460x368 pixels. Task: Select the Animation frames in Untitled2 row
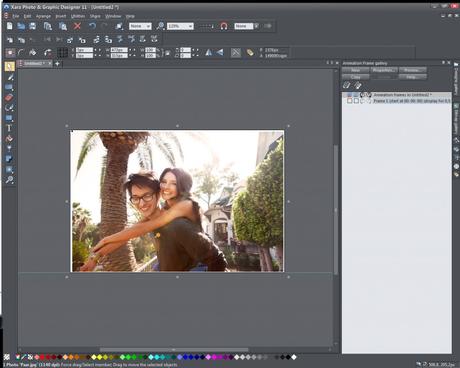[x=397, y=95]
